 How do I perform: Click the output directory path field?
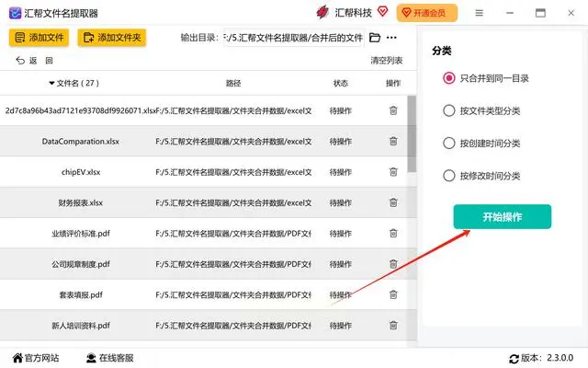[x=294, y=38]
